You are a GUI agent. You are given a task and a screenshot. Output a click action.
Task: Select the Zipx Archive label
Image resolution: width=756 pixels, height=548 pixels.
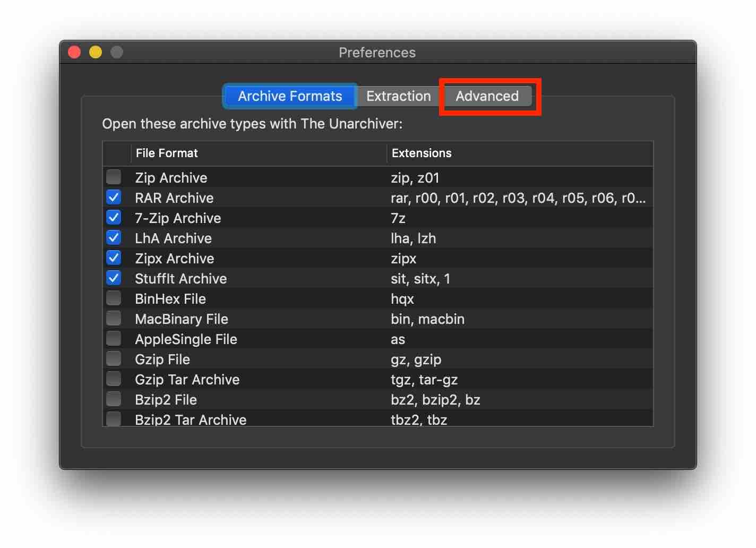tap(175, 259)
